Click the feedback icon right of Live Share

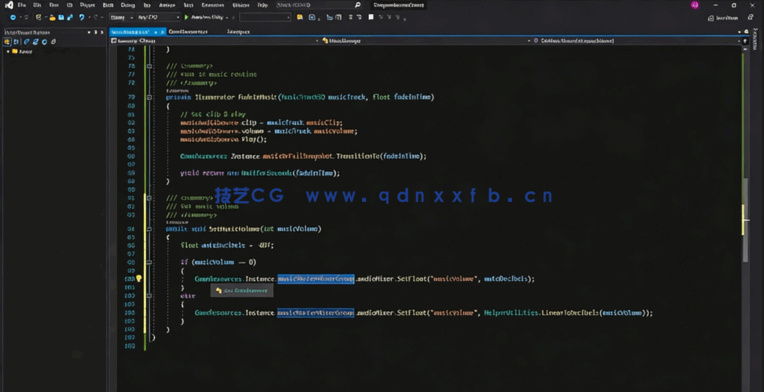point(749,18)
